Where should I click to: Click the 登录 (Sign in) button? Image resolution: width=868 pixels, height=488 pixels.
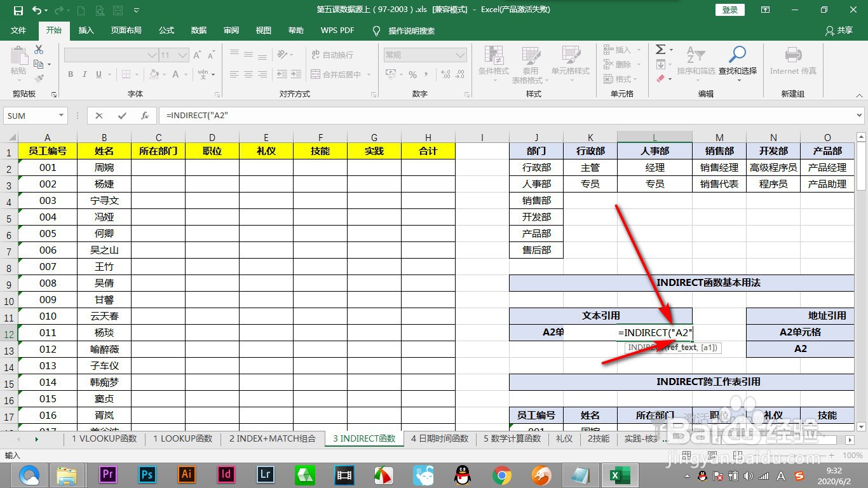tap(730, 10)
